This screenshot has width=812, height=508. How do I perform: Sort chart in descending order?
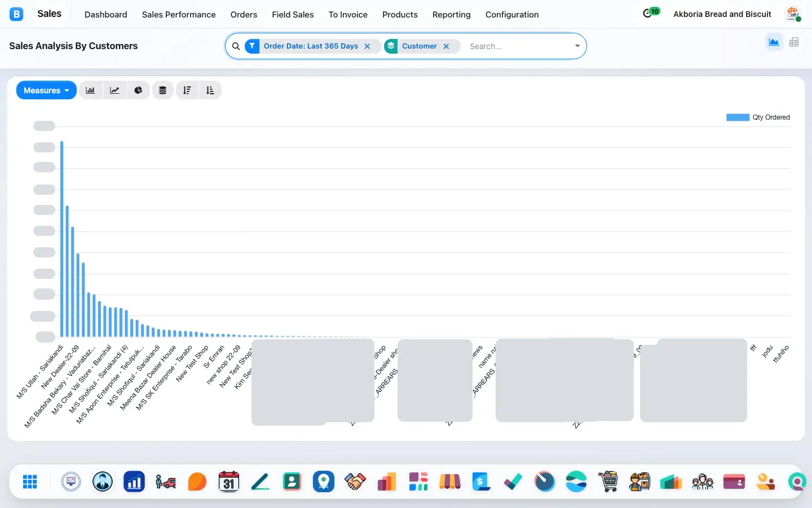tap(187, 90)
